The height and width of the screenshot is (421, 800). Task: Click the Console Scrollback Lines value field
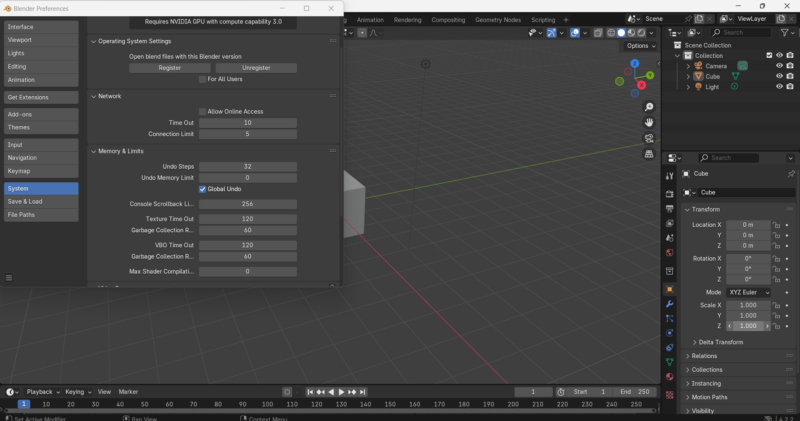click(x=248, y=204)
